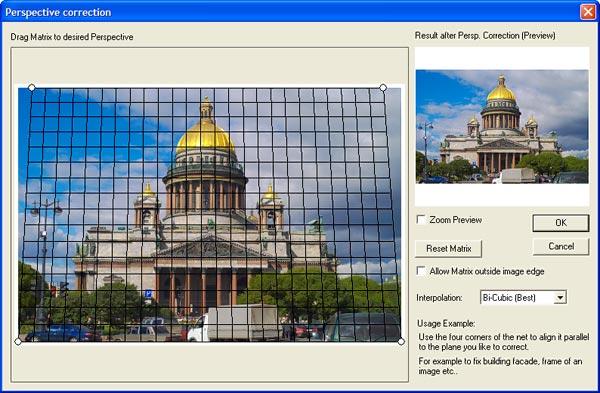The image size is (600, 393).
Task: Click the result preview thumbnail
Action: (502, 126)
